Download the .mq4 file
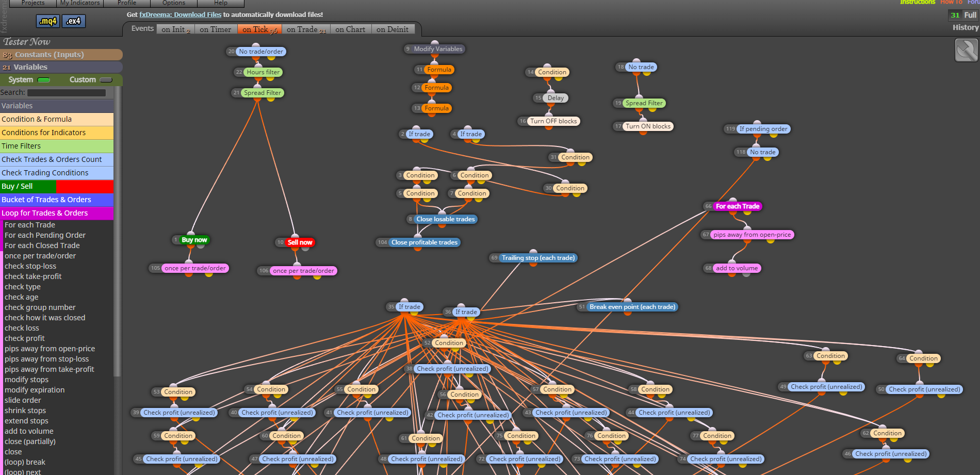This screenshot has height=475, width=980. click(x=48, y=21)
